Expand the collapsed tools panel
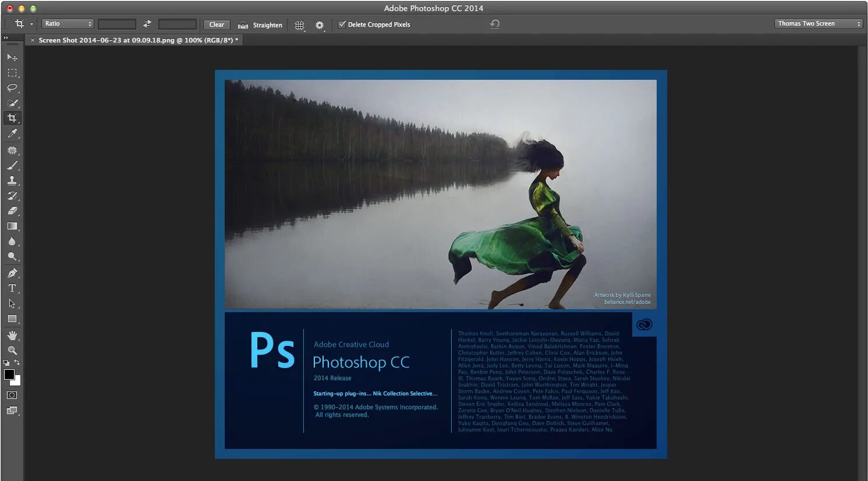 tap(6, 37)
